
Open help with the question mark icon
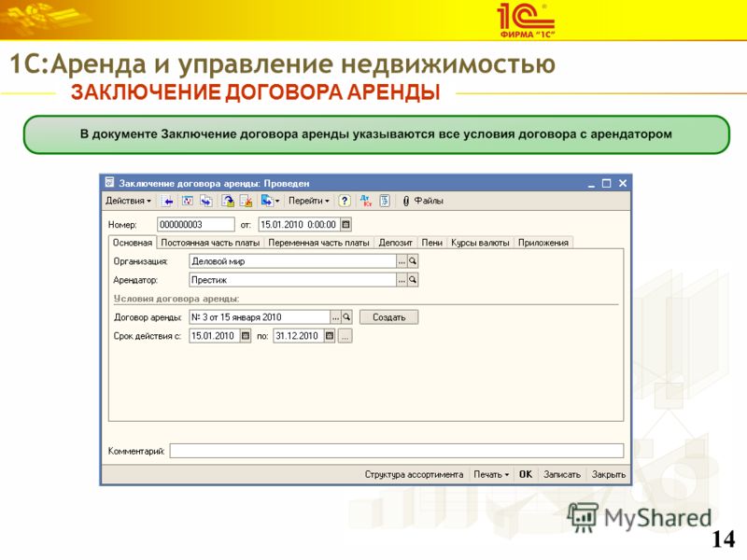point(345,201)
